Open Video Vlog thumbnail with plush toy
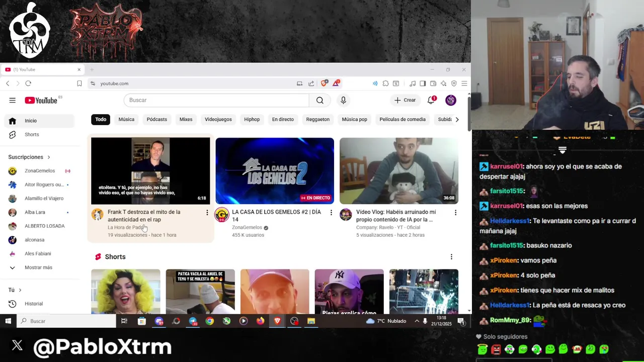 pos(399,171)
